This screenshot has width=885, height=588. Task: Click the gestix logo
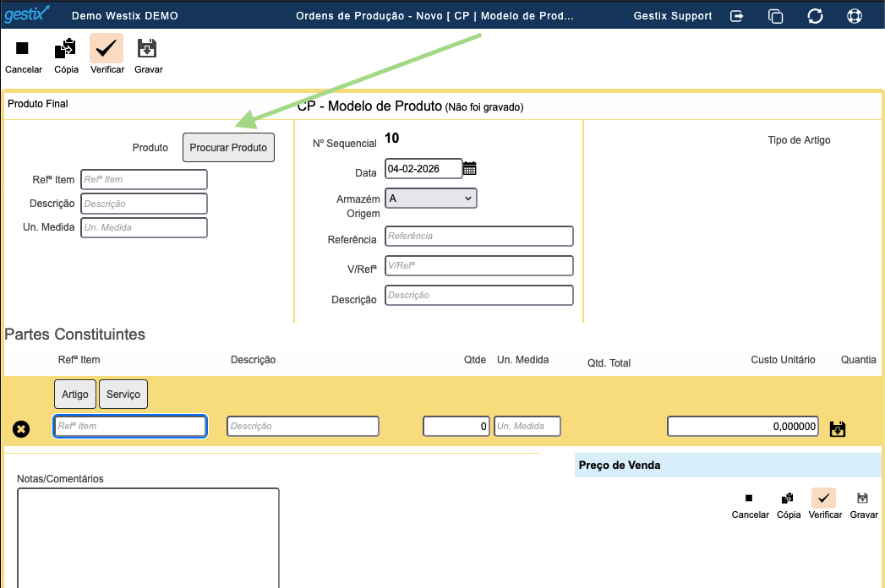tap(26, 14)
